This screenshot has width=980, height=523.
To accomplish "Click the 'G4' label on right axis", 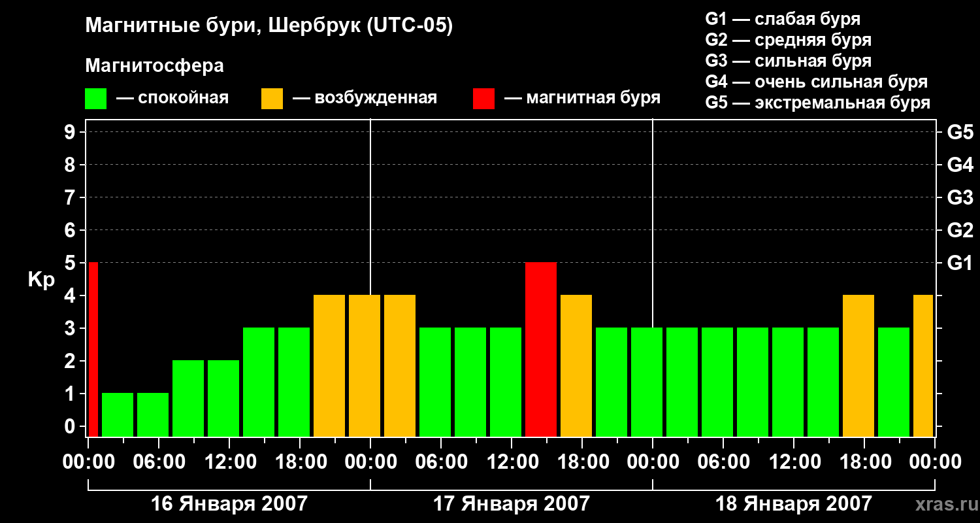I will pyautogui.click(x=960, y=165).
